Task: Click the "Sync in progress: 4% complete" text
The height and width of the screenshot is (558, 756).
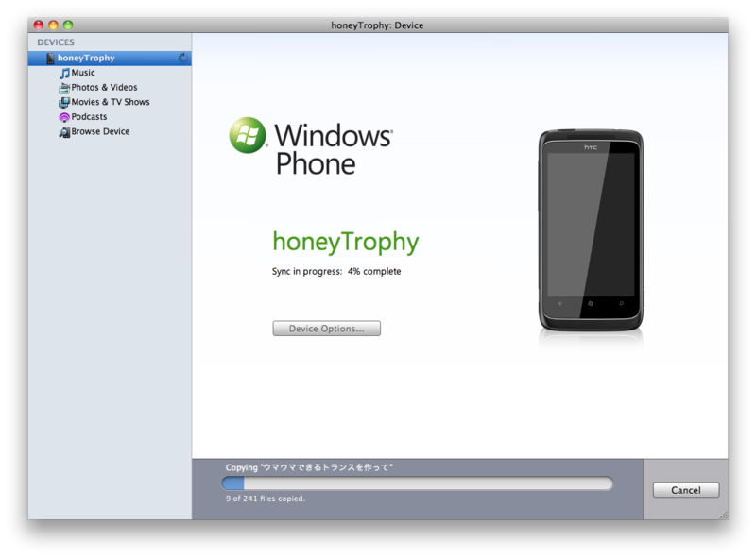Action: pyautogui.click(x=336, y=271)
